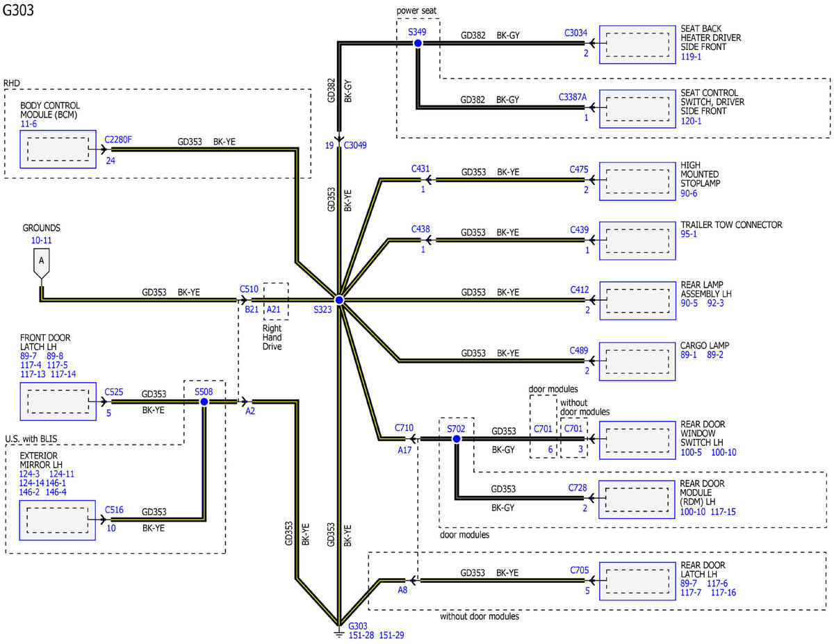Select the High Mounted Stoplamp component box

tap(637, 181)
